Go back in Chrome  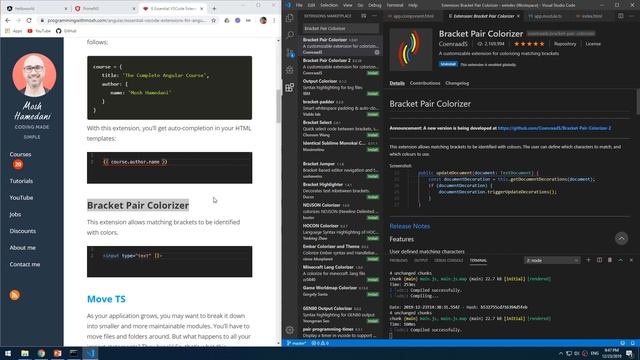8,20
